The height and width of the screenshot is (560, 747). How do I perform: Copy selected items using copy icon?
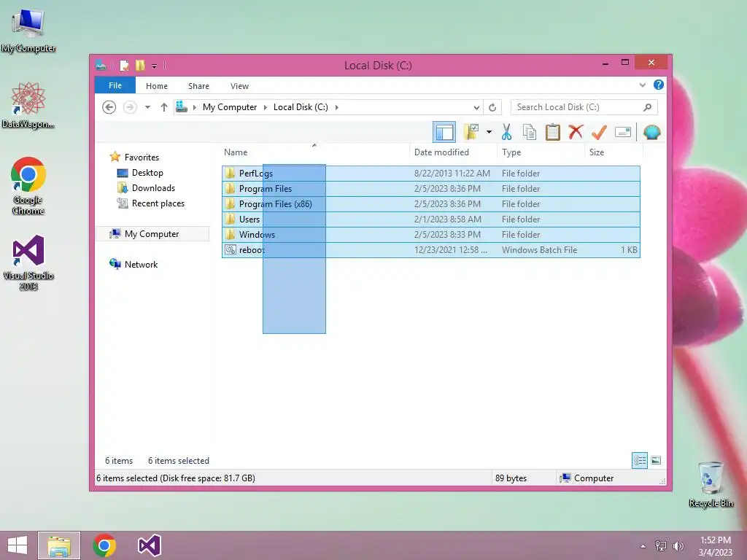[x=530, y=132]
